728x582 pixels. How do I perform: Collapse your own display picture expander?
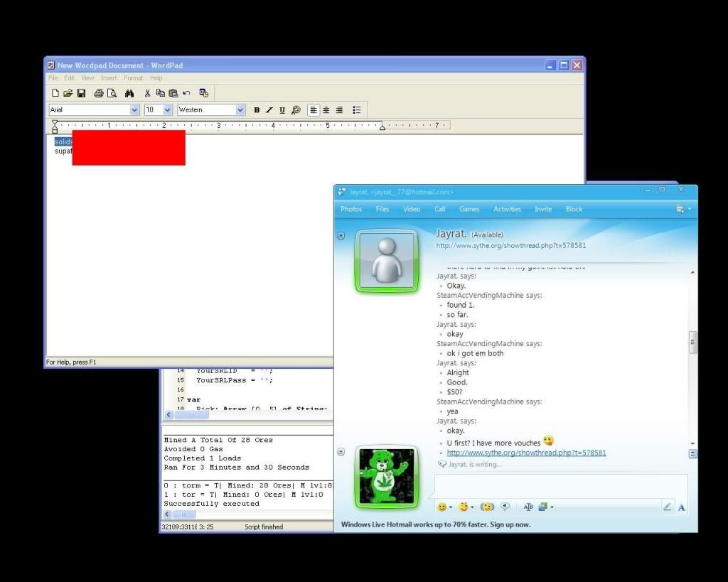click(341, 451)
